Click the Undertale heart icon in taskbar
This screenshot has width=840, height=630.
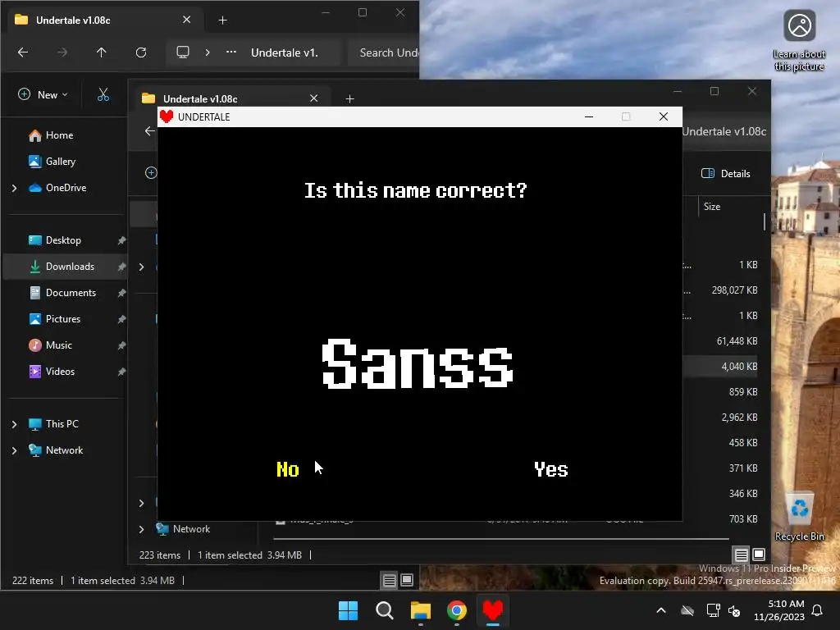(x=493, y=610)
